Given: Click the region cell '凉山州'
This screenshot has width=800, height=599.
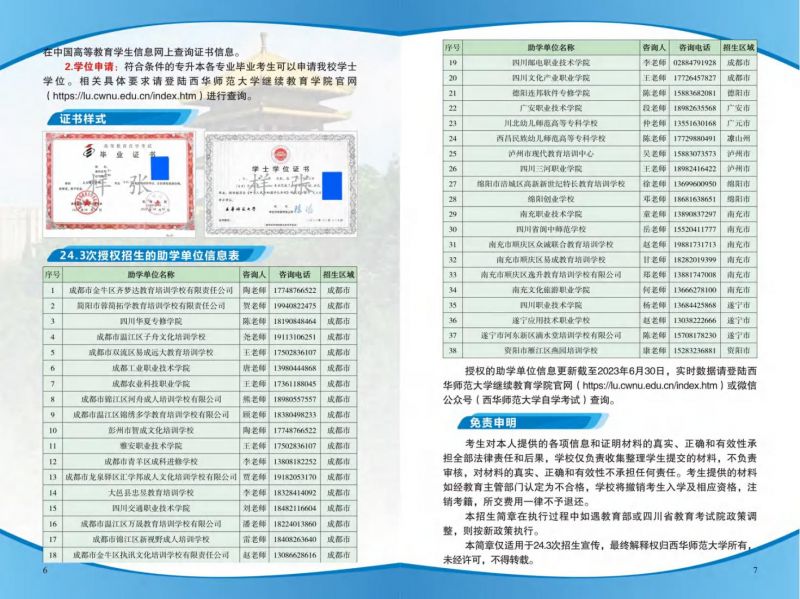Looking at the screenshot, I should [738, 138].
